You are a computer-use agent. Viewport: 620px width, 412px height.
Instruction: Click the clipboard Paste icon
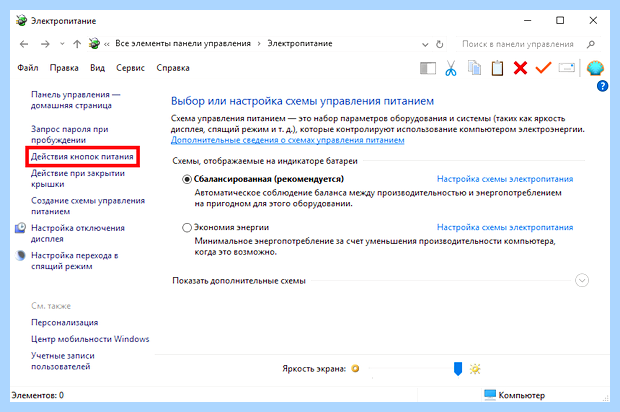coord(497,68)
